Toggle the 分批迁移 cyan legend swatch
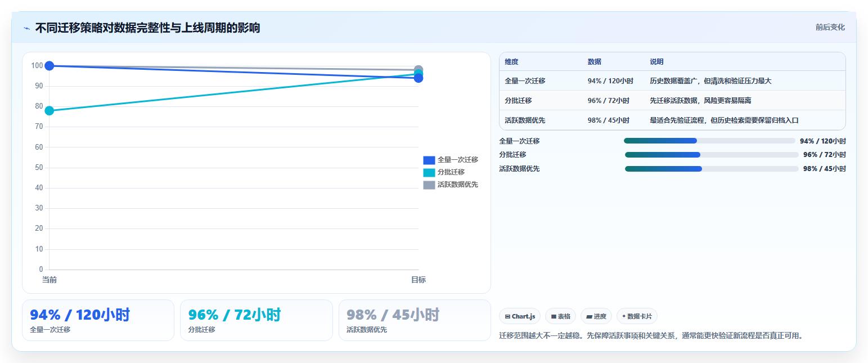This screenshot has height=363, width=868. 429,172
